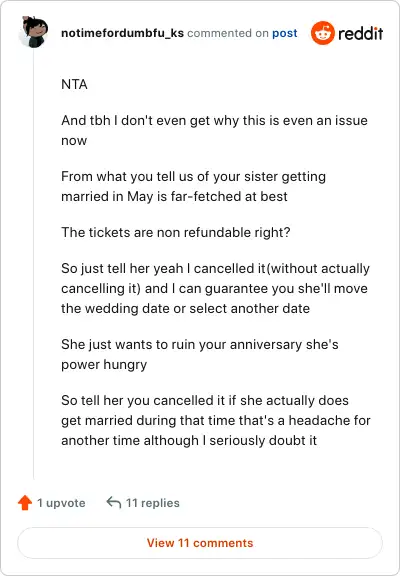The image size is (400, 576).
Task: Click the curved reply arrow icon
Action: [114, 502]
